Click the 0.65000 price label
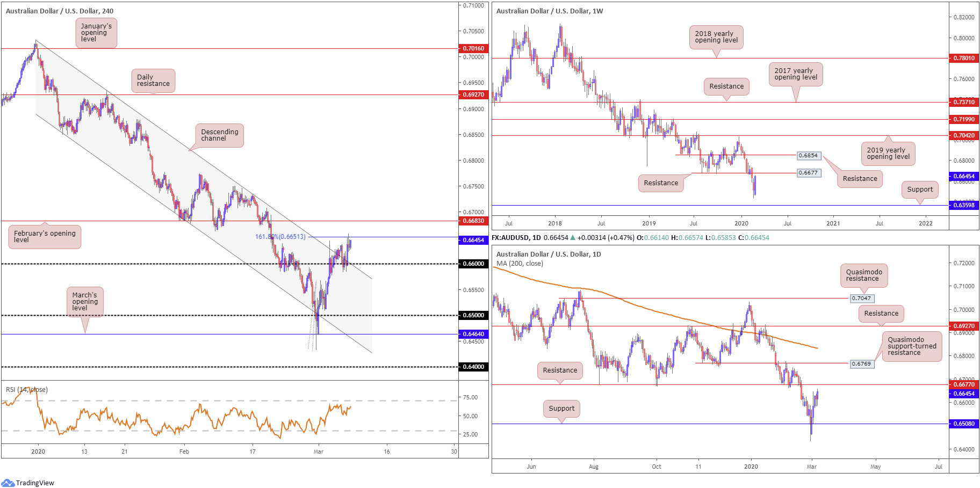Viewport: 980px width, 488px height. point(473,315)
